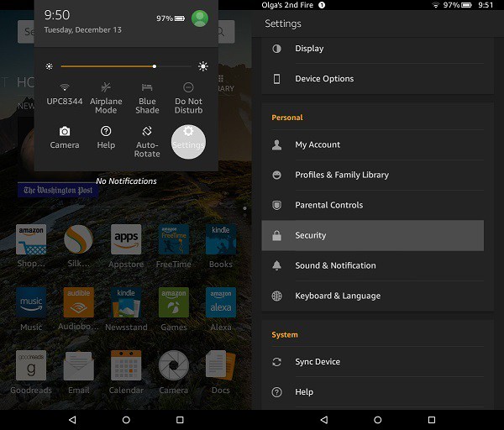Open the Docs app
Viewport: 504px width, 430px height.
[x=221, y=372]
